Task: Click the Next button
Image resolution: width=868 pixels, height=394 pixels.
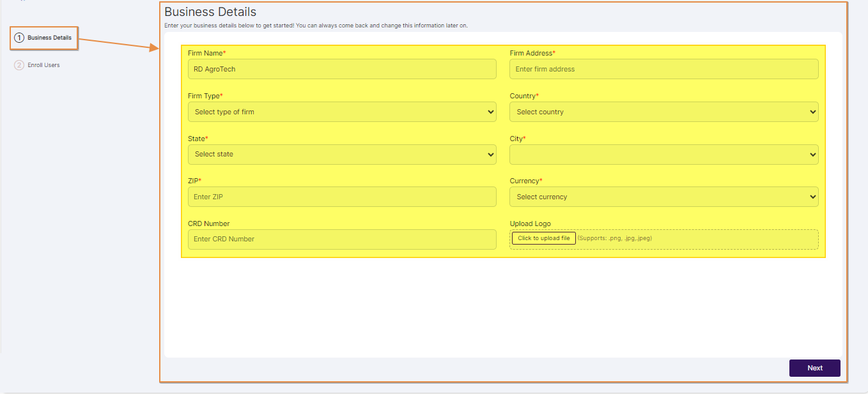Action: coord(814,368)
